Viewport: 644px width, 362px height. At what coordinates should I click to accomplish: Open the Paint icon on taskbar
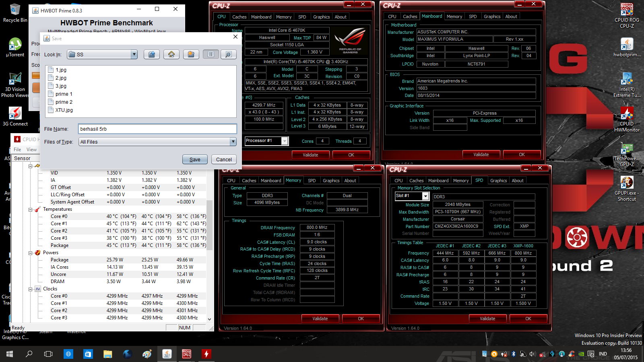pos(147,354)
